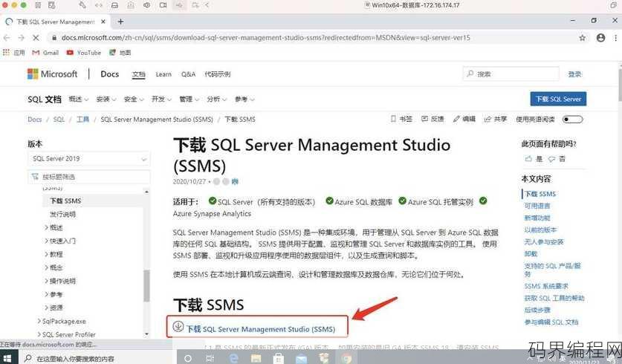Open the SQL breadcrumb link
Screen dimensions: 622x364
tap(59, 120)
